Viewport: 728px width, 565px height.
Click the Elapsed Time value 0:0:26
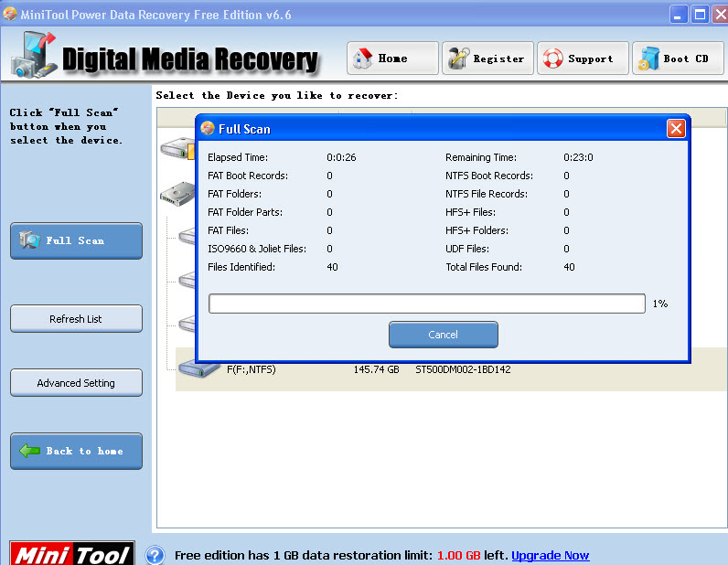coord(341,157)
